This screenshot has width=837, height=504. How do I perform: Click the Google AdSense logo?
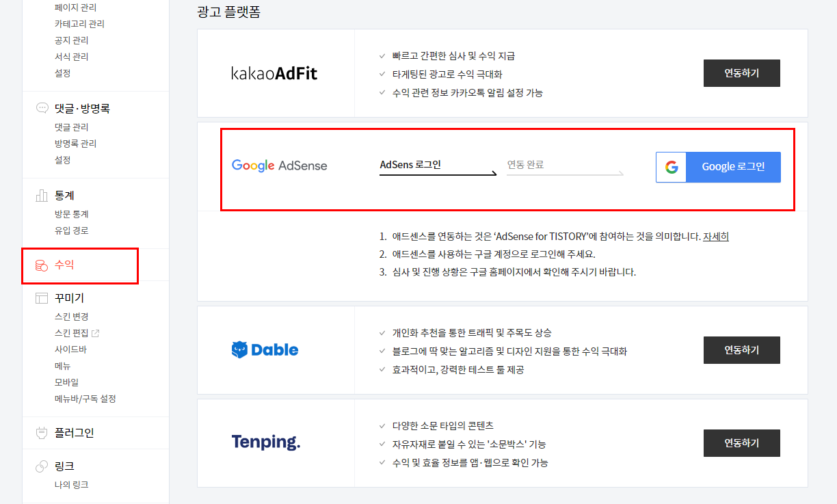280,165
